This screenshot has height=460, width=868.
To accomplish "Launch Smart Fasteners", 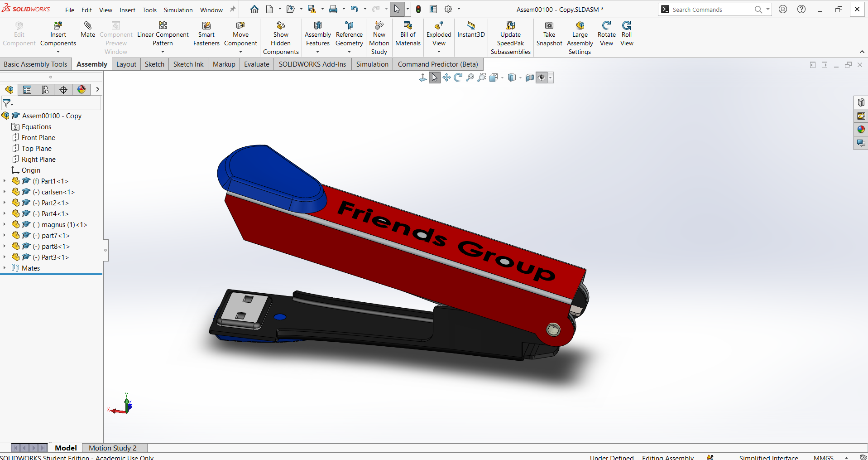I will [x=206, y=34].
